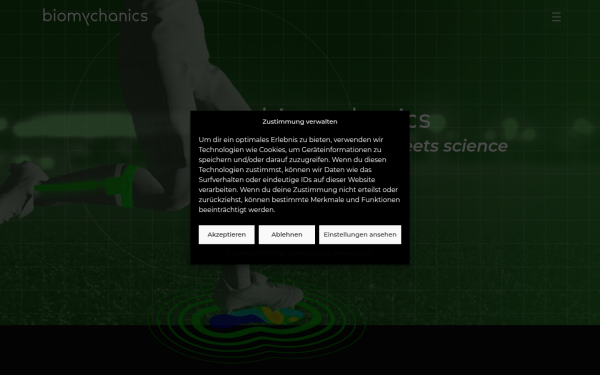
Task: Open the hamburger menu icon
Action: tap(556, 16)
